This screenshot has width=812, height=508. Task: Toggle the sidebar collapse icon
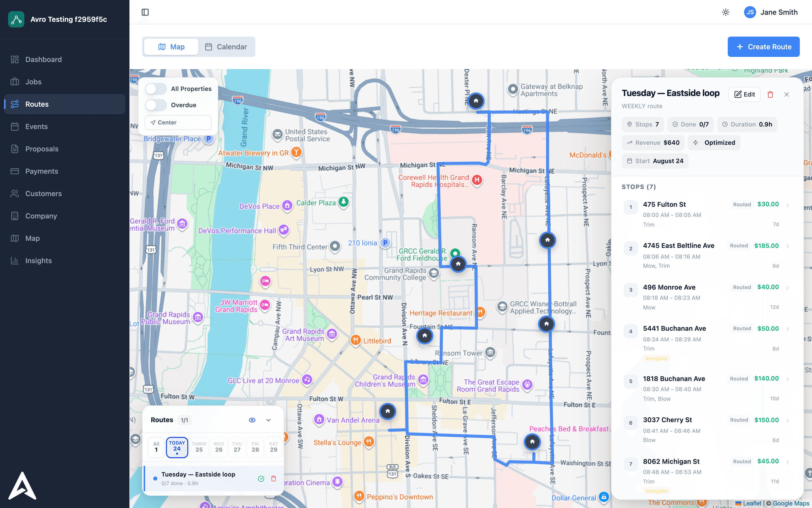[145, 12]
